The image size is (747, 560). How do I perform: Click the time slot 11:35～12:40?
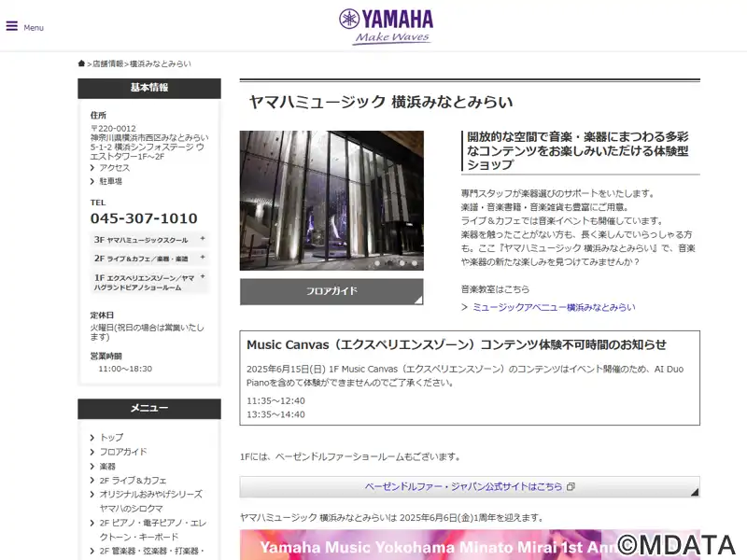(x=275, y=401)
